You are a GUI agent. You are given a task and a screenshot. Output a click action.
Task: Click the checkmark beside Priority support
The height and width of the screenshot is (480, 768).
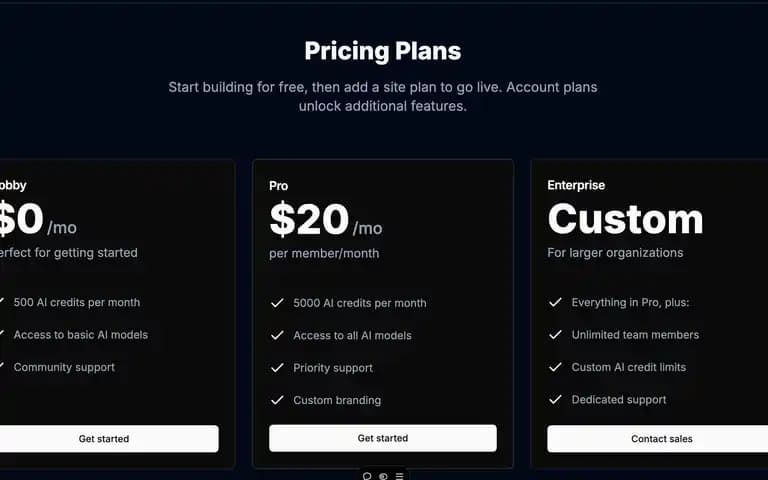click(277, 367)
